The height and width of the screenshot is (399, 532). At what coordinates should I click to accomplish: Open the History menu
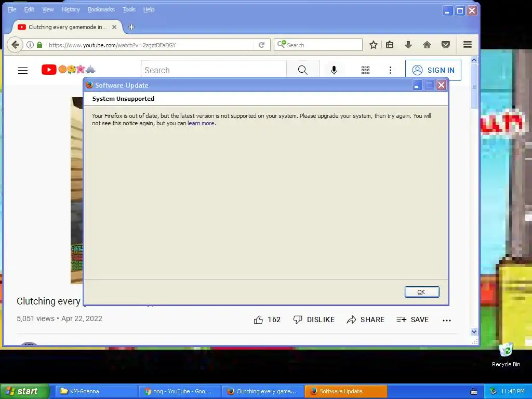point(71,9)
